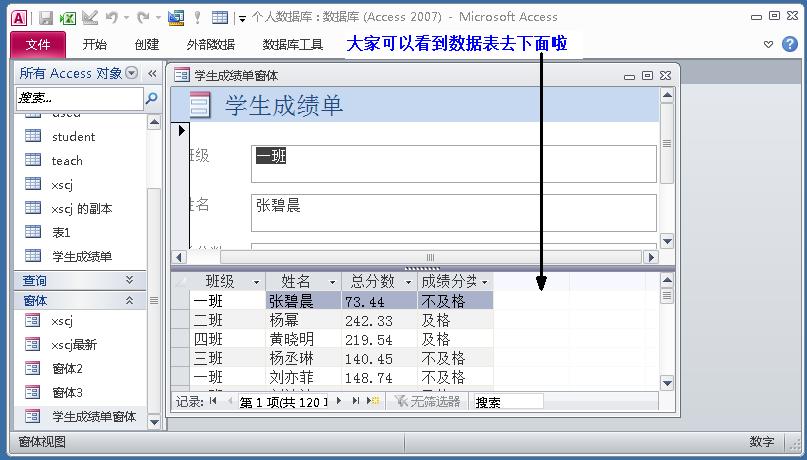The image size is (807, 460).
Task: Switch to the 外部数据 ribbon tab
Action: tap(211, 45)
